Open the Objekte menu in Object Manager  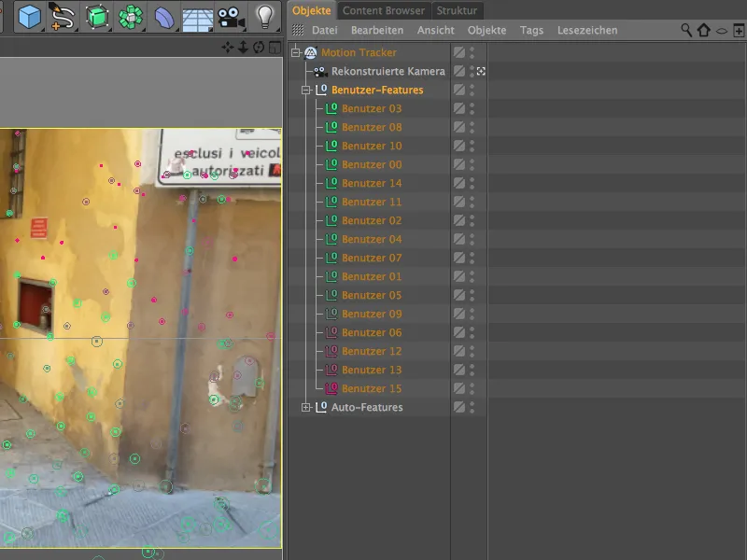(x=486, y=30)
